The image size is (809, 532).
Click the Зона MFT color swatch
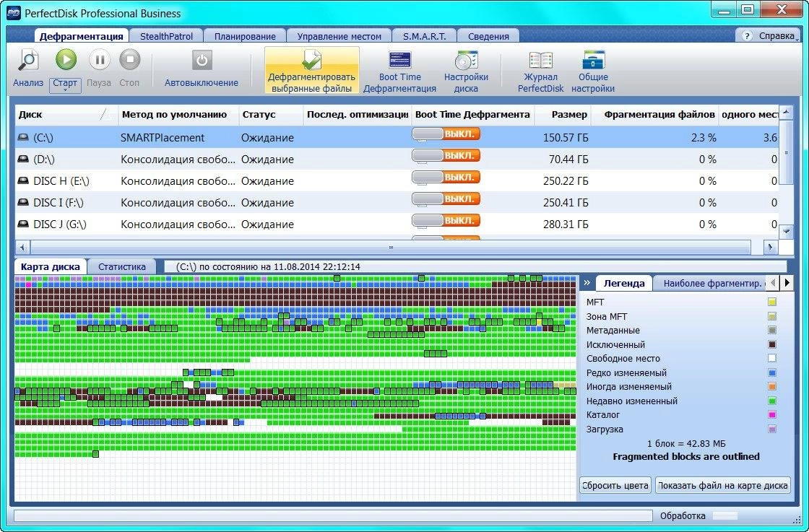772,316
